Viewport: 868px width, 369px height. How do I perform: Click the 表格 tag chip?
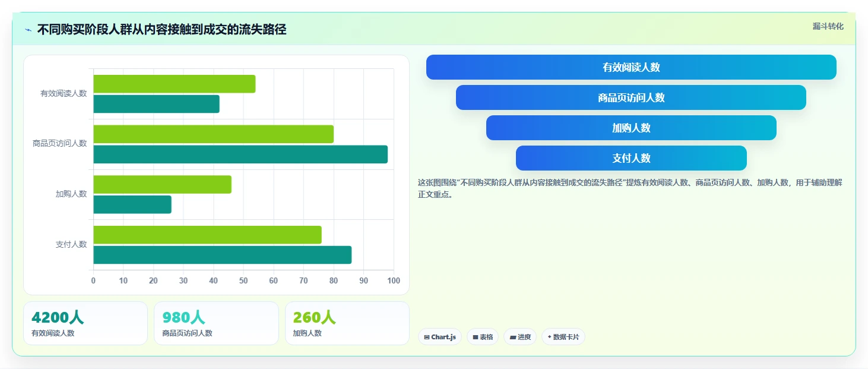coord(483,337)
